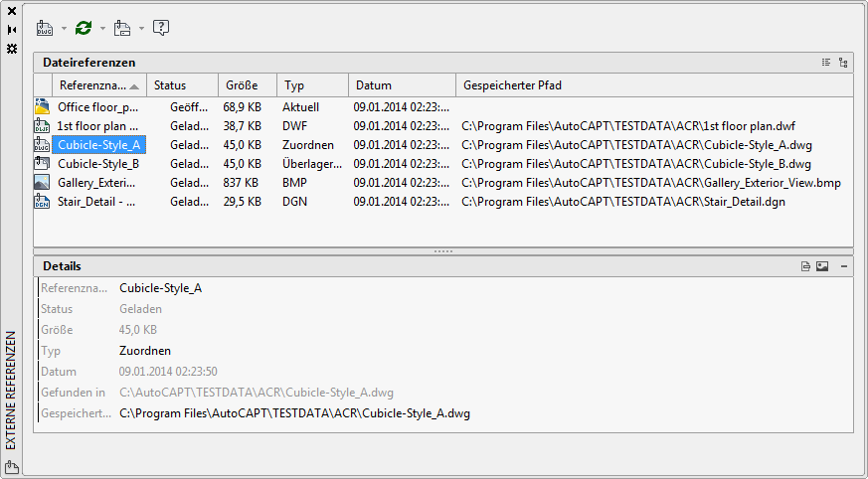Image resolution: width=868 pixels, height=479 pixels.
Task: Switch file references to list view
Action: click(x=826, y=63)
